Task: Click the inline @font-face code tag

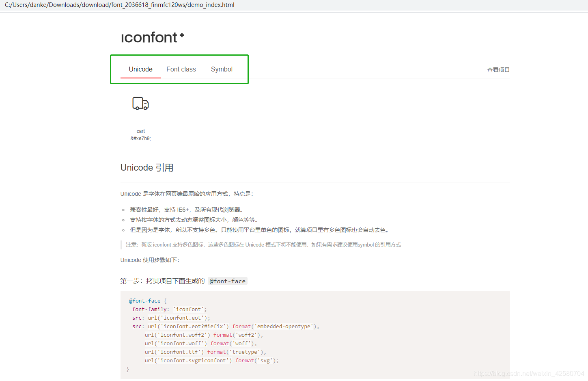Action: (x=228, y=281)
